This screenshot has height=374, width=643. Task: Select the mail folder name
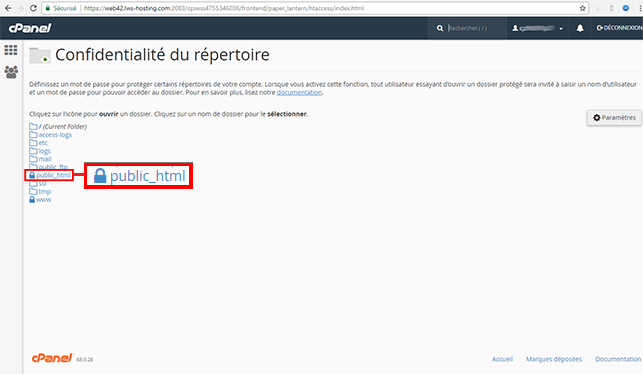click(x=45, y=159)
